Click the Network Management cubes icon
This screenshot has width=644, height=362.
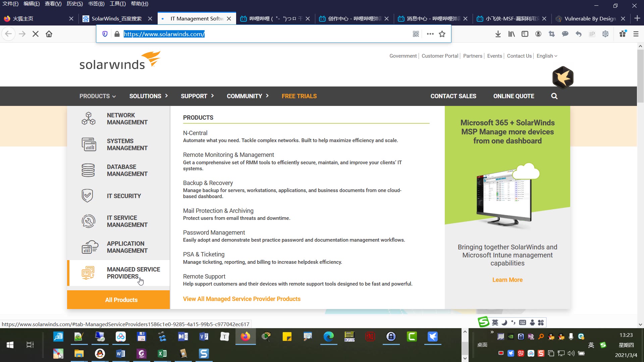(89, 119)
